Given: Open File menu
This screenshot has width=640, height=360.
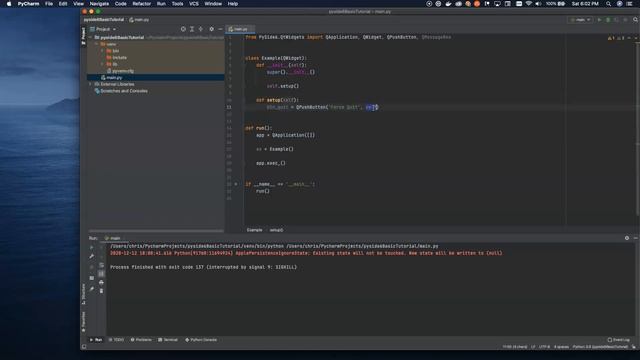Looking at the screenshot, I should 49,4.
